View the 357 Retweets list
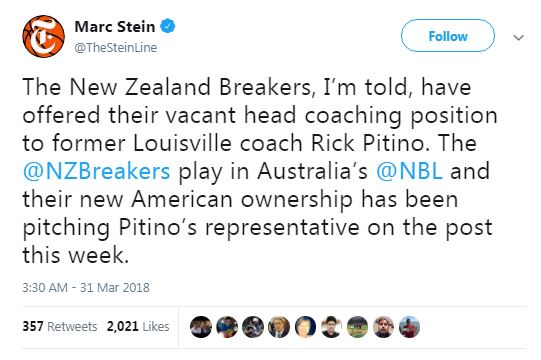Screen dimensions: 541x360 pos(60,326)
